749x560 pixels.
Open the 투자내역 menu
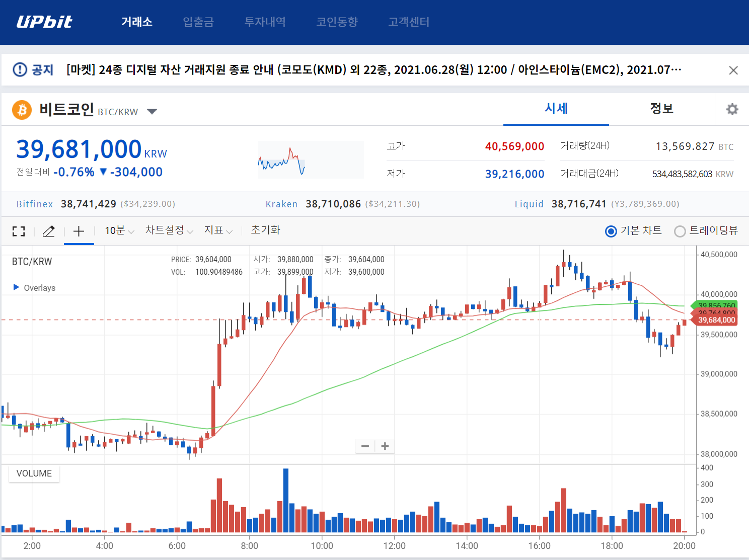coord(265,22)
